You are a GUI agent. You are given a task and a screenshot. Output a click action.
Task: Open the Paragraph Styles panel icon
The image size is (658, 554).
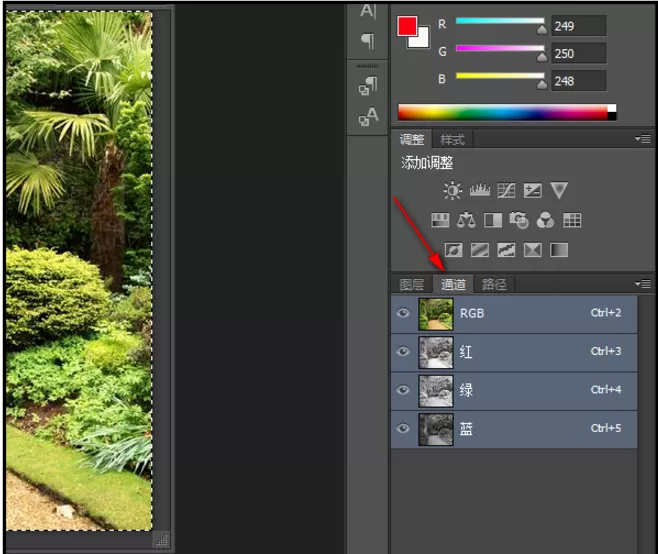pos(368,86)
